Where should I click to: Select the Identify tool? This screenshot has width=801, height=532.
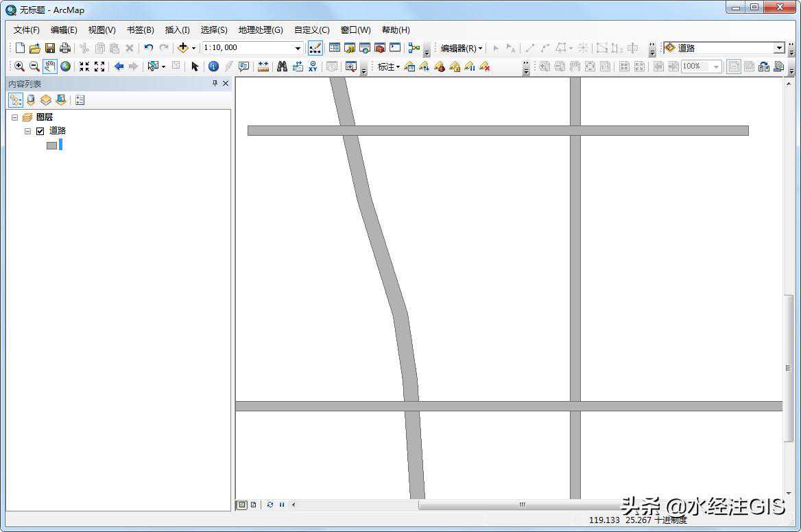[x=213, y=66]
